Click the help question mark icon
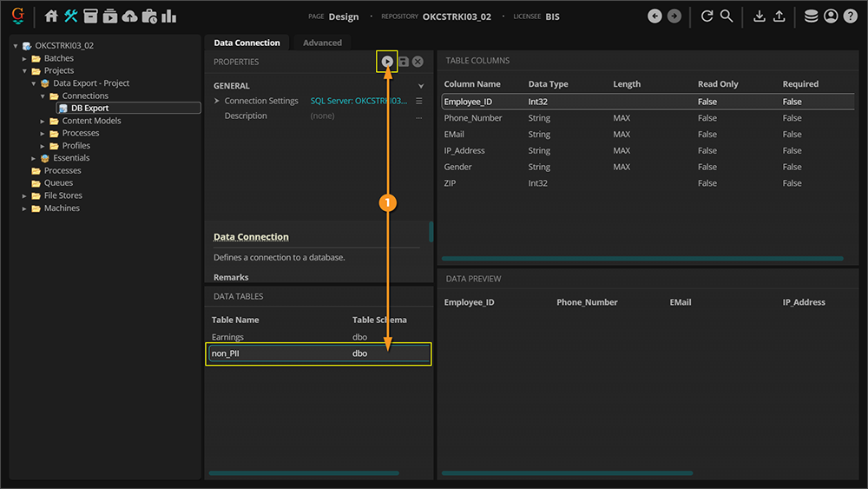This screenshot has width=868, height=489. [x=850, y=16]
